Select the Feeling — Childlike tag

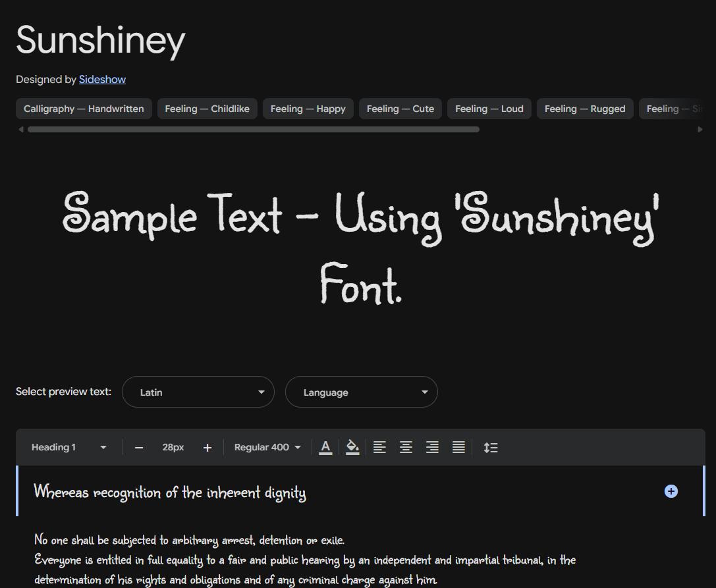(x=207, y=109)
